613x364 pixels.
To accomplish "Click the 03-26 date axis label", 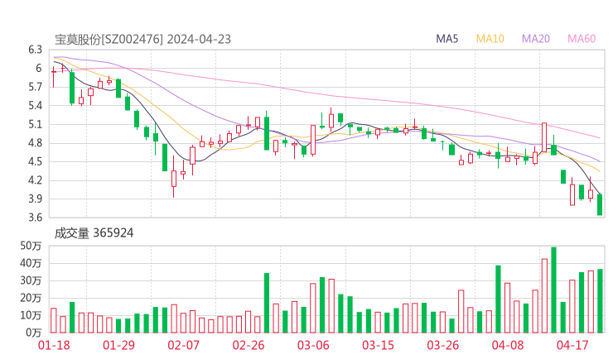I will pyautogui.click(x=443, y=345).
